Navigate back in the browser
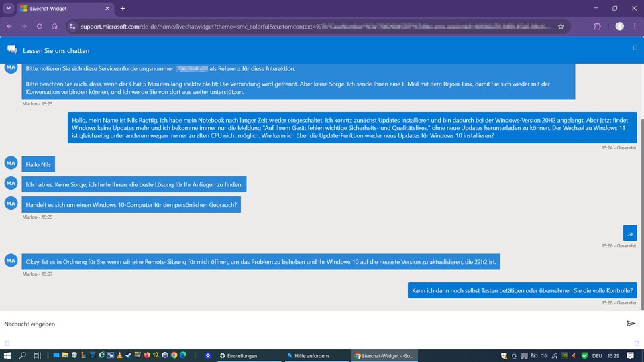644x362 pixels. (x=9, y=26)
